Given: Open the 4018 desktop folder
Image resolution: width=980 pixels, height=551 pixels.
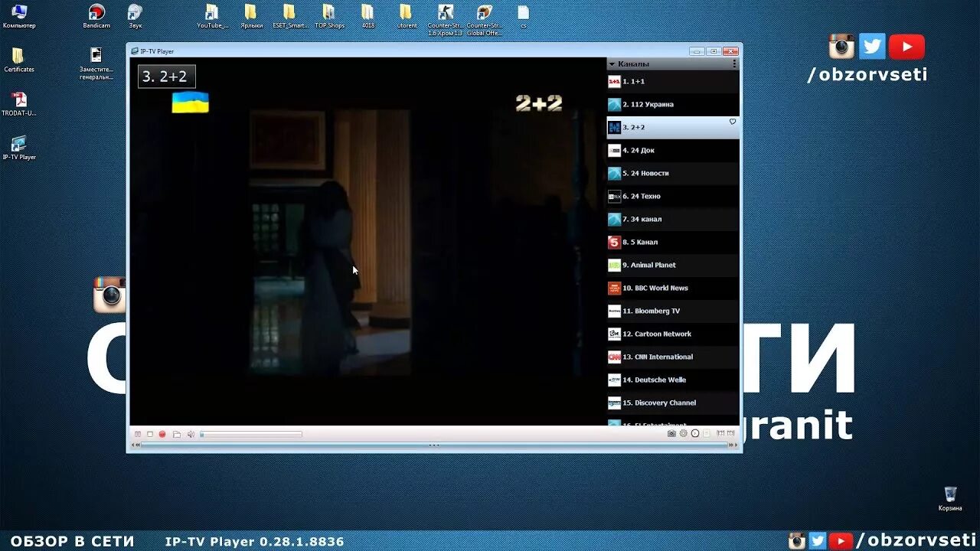Looking at the screenshot, I should (368, 16).
